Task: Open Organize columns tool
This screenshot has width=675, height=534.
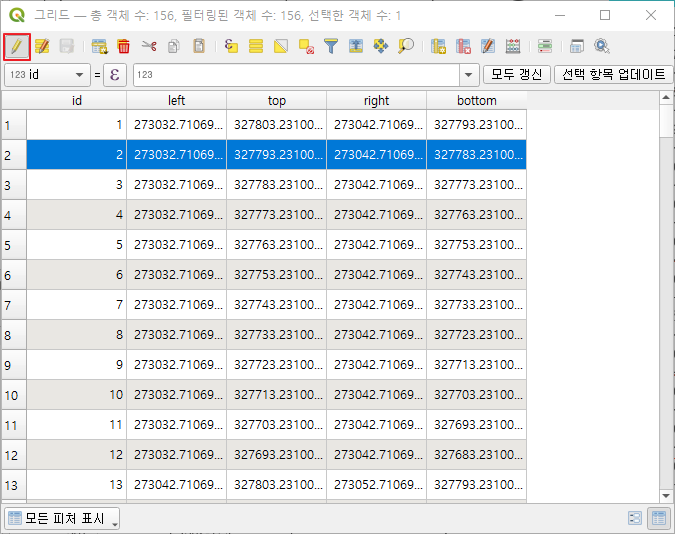Action: (488, 46)
